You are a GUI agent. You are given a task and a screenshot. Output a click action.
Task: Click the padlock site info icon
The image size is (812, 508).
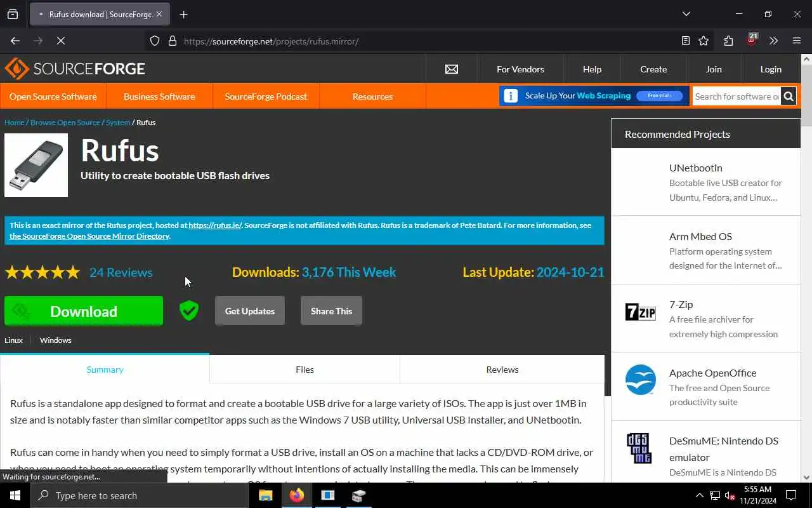click(x=172, y=41)
